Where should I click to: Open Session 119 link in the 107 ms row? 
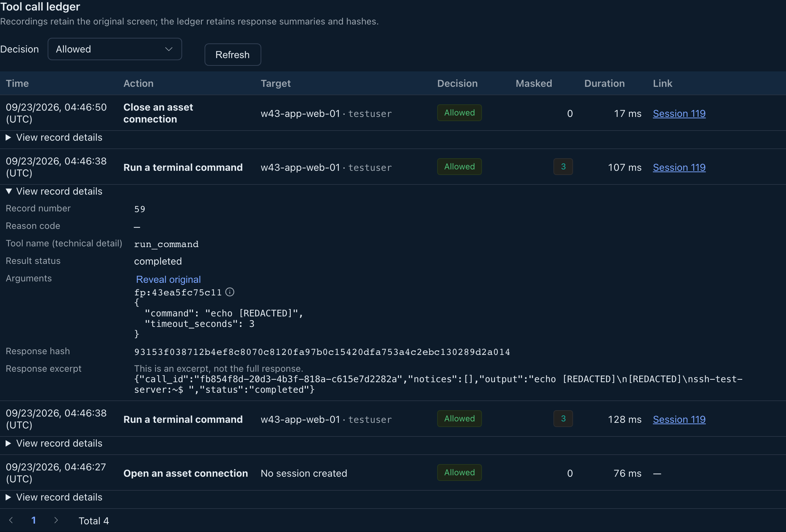point(679,167)
